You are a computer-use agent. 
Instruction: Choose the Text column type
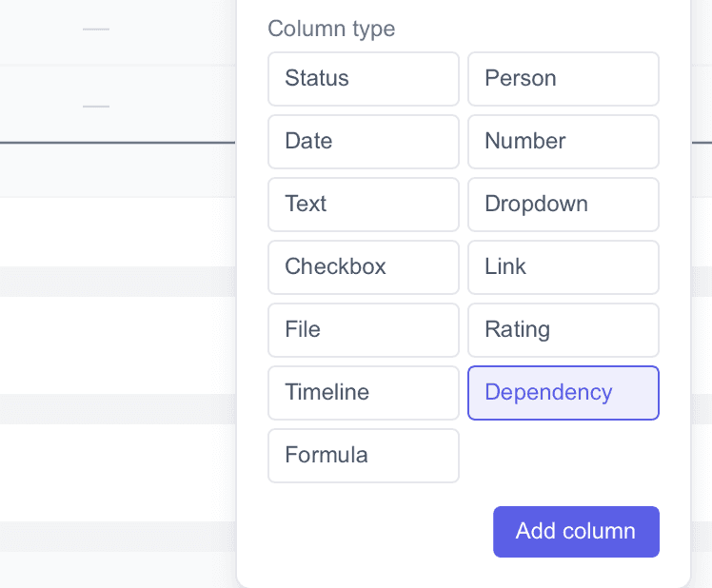(x=363, y=205)
